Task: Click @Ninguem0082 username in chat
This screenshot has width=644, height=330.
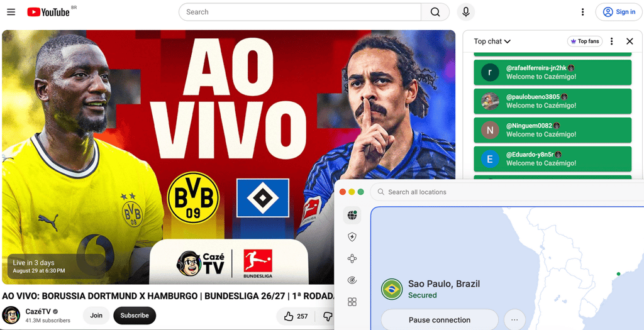Action: coord(529,126)
